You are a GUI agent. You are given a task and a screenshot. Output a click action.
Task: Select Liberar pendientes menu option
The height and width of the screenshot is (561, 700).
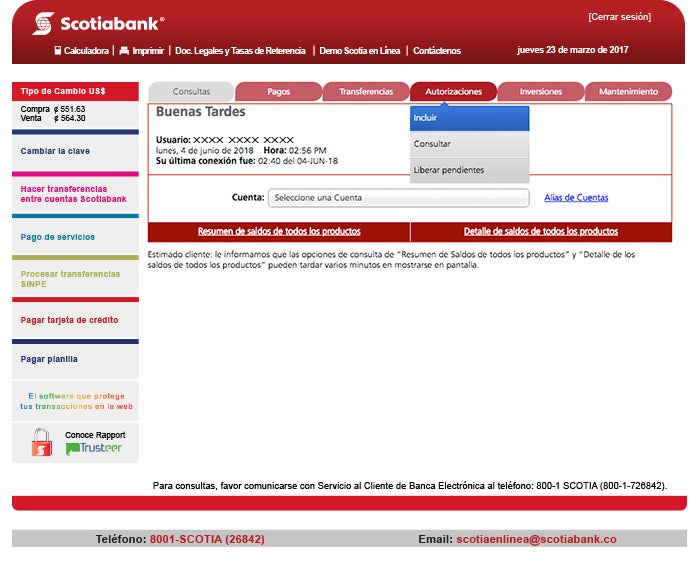pyautogui.click(x=469, y=170)
